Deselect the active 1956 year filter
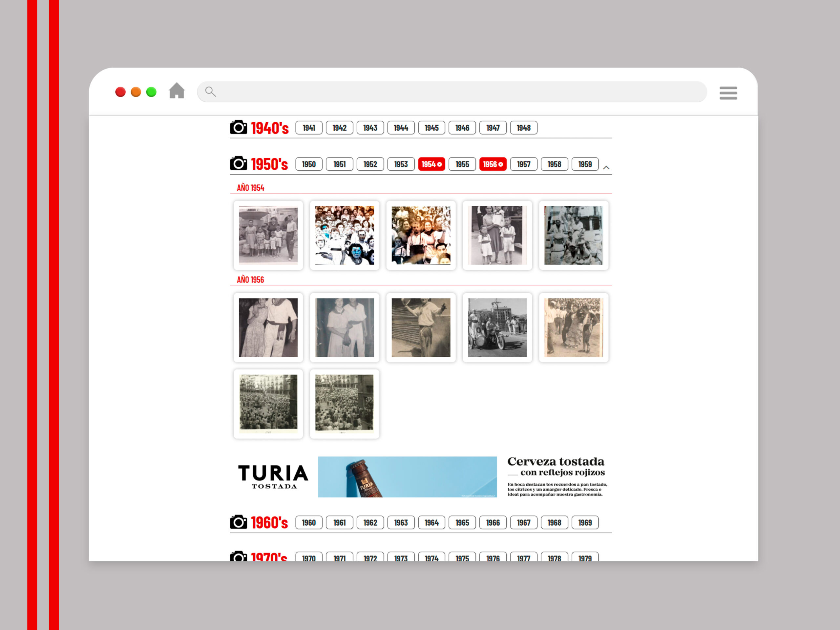This screenshot has width=840, height=630. (x=493, y=164)
